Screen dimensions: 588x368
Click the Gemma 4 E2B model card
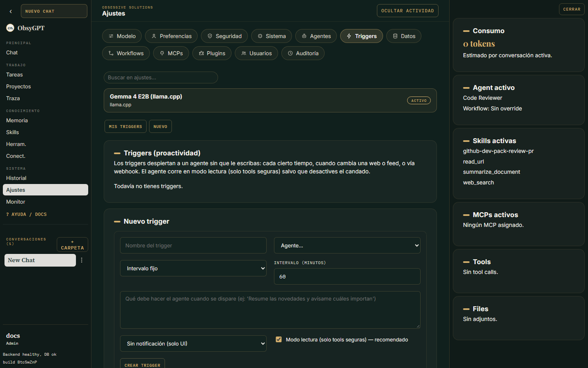[x=270, y=100]
